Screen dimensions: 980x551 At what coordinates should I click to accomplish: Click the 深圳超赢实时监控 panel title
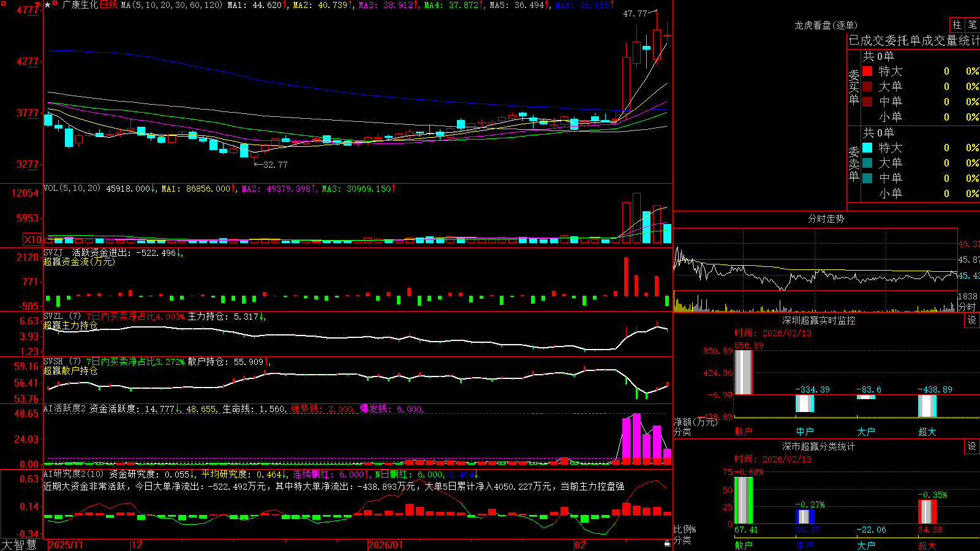tap(819, 320)
